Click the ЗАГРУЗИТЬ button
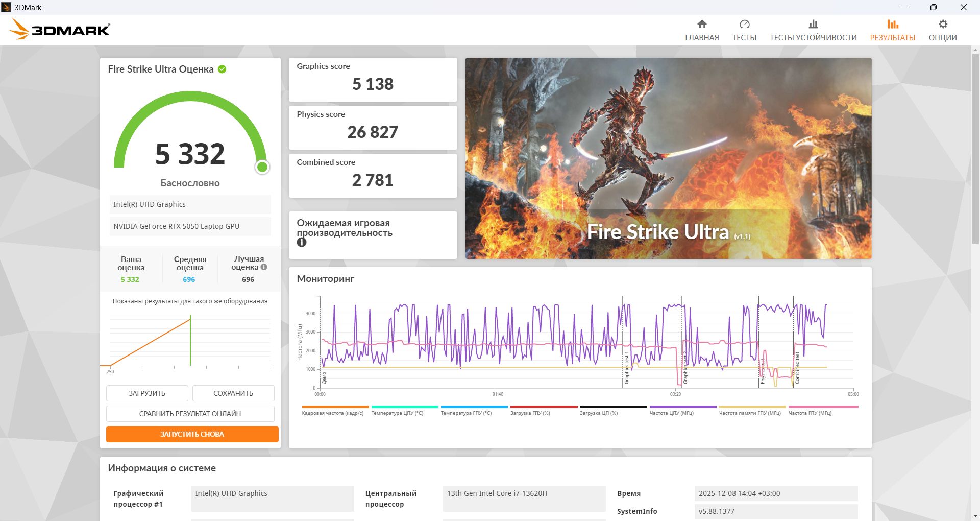 point(147,393)
